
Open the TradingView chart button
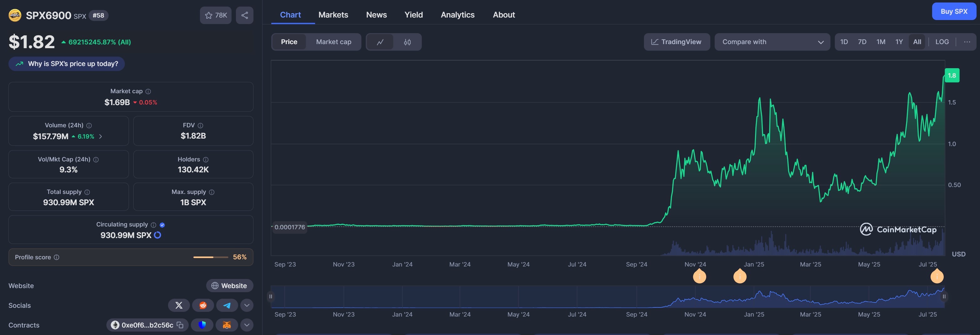coord(677,42)
